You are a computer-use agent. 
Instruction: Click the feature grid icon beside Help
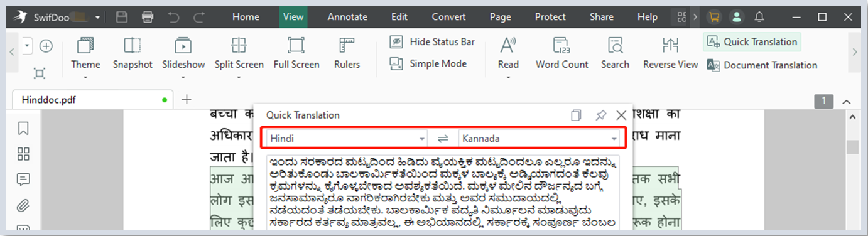(x=681, y=17)
